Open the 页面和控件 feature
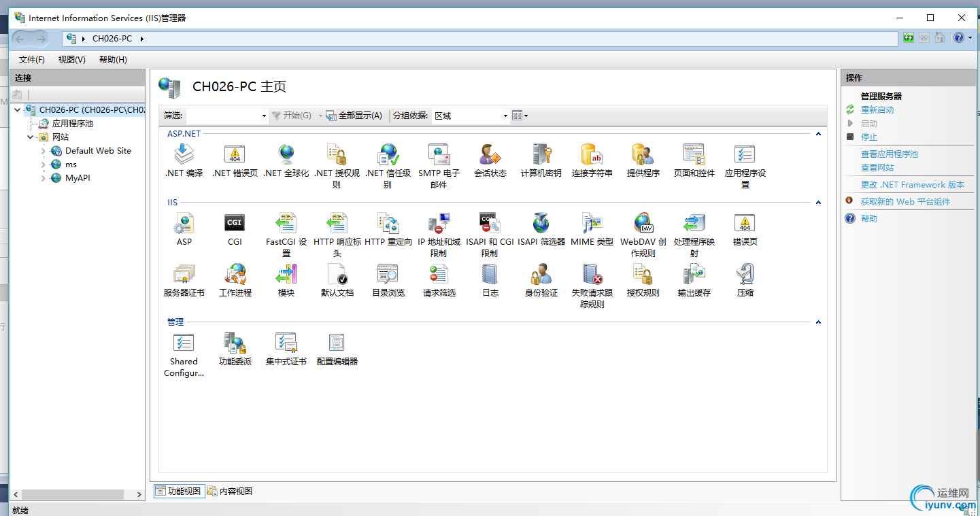 [x=694, y=160]
